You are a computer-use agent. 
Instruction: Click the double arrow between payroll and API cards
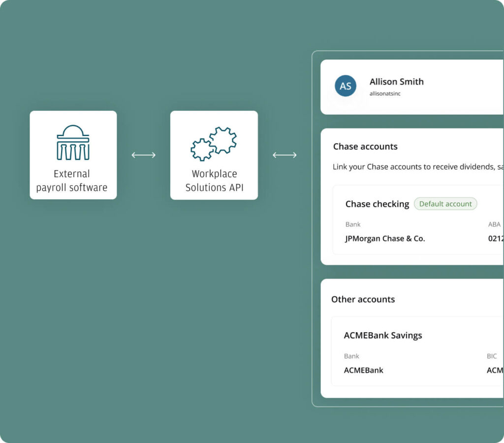click(144, 155)
